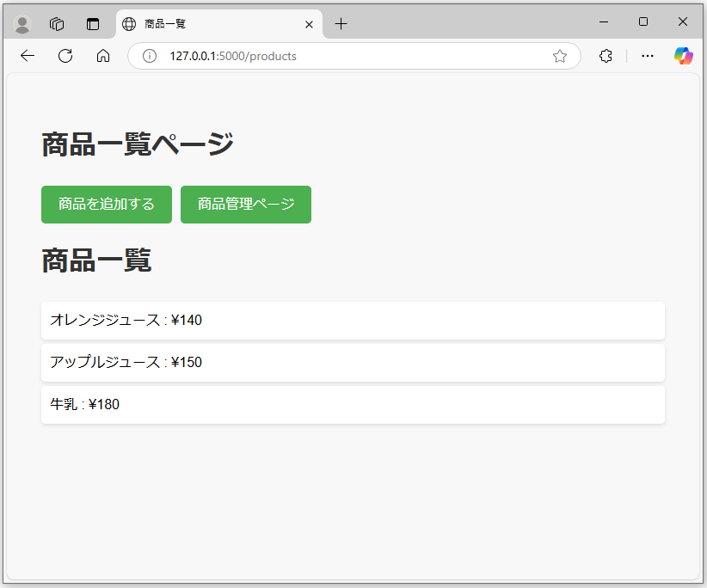Open the 商品管理ページ button
This screenshot has width=707, height=588.
pos(246,204)
